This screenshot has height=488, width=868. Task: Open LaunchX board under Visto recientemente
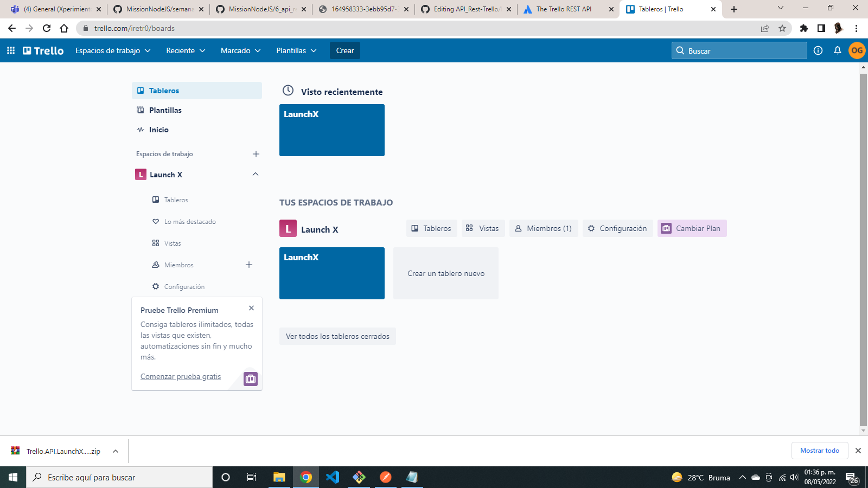tap(332, 130)
